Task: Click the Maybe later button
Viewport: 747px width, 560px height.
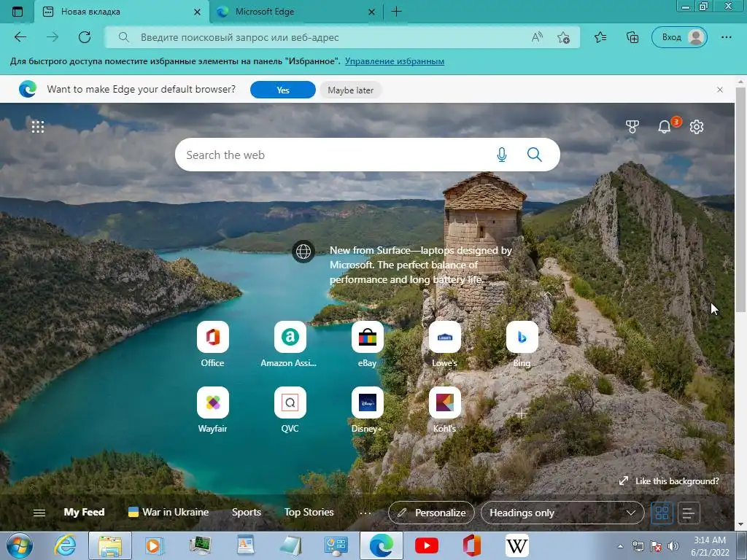Action: click(x=351, y=90)
